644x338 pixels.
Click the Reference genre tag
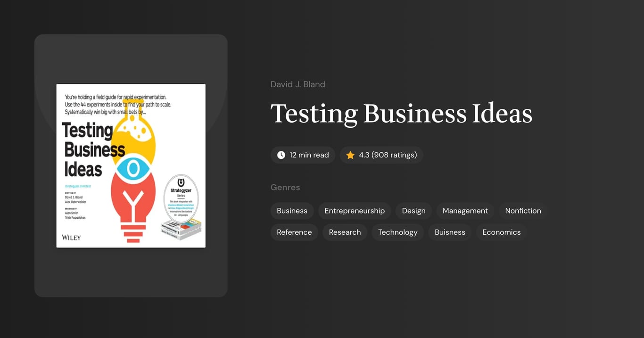294,232
